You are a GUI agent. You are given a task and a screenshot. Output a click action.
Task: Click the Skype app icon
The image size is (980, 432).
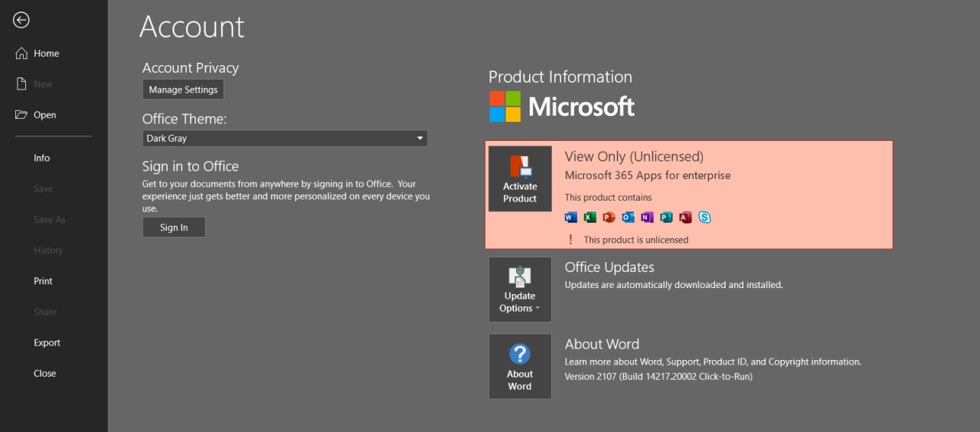[704, 218]
